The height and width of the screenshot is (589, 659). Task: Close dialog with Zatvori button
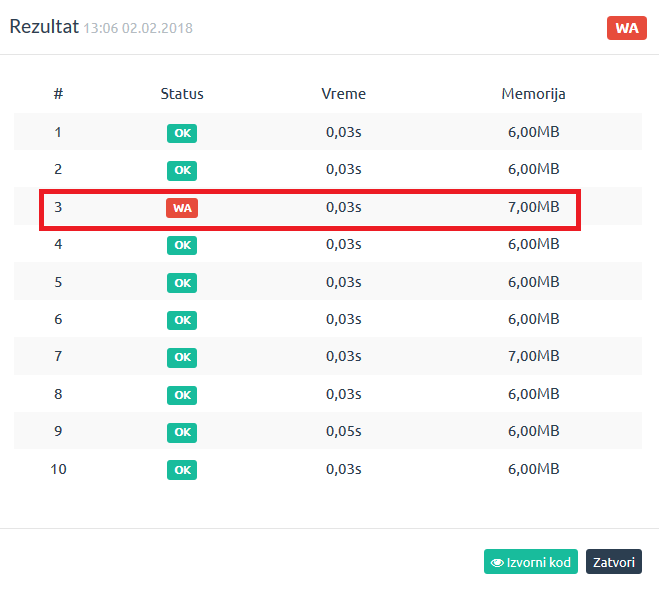click(x=613, y=562)
